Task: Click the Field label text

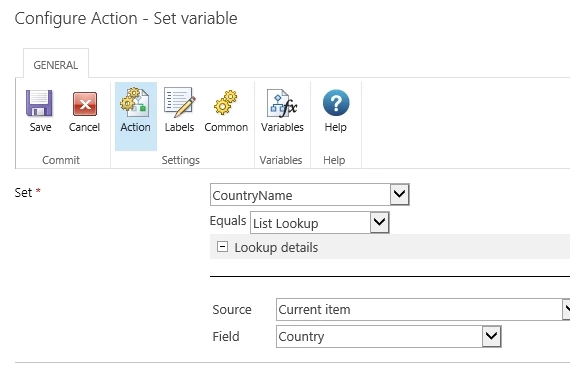Action: pyautogui.click(x=226, y=336)
